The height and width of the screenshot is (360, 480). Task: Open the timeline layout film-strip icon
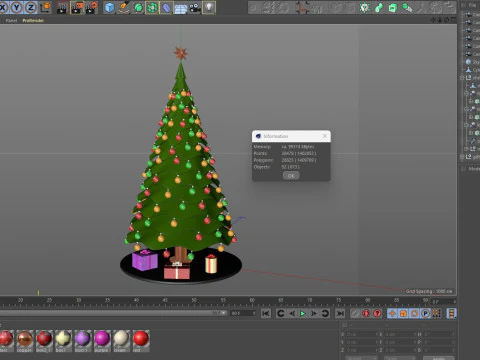coord(451,313)
